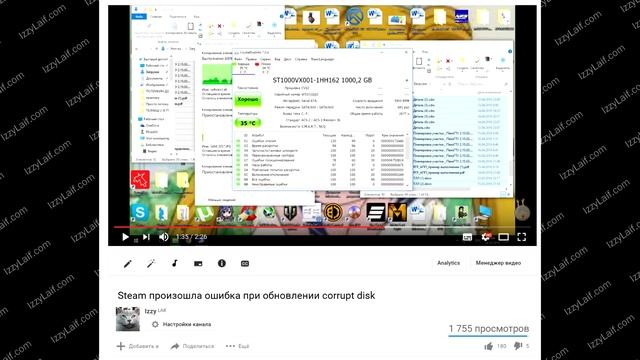Mute the video volume

pyautogui.click(x=164, y=237)
